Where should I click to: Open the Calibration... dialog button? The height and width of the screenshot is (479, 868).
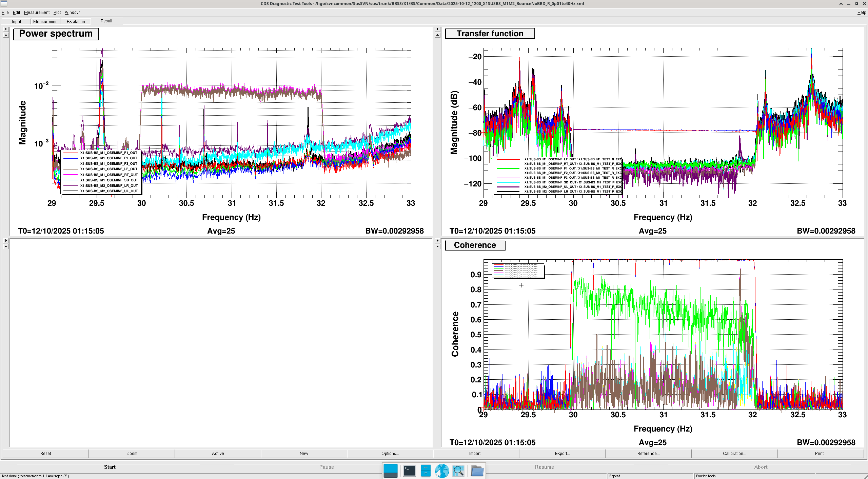click(734, 453)
